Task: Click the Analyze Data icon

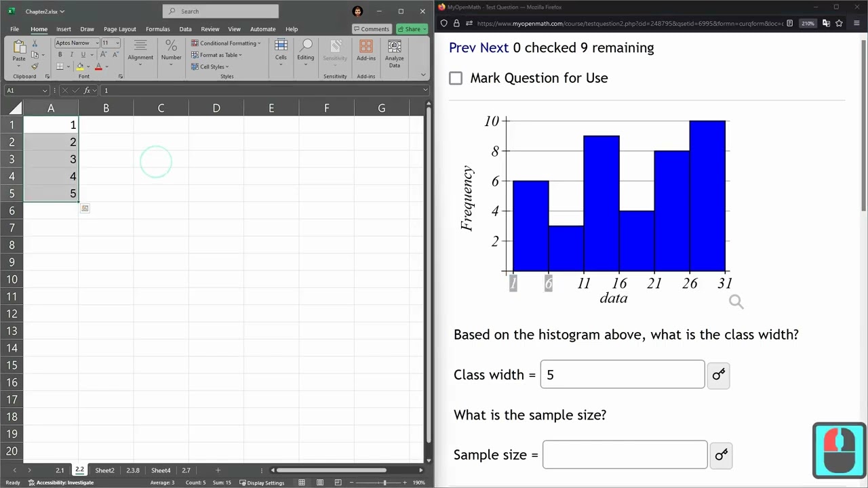Action: pyautogui.click(x=395, y=46)
